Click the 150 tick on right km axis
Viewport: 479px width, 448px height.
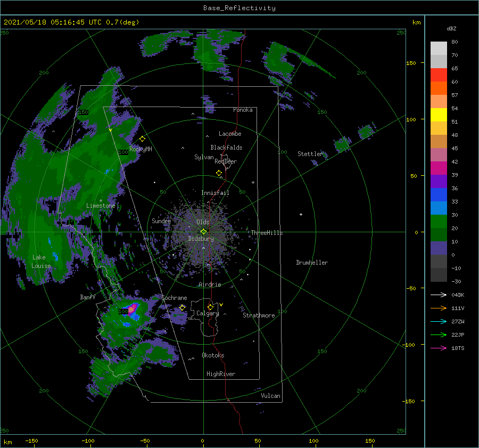(x=411, y=63)
